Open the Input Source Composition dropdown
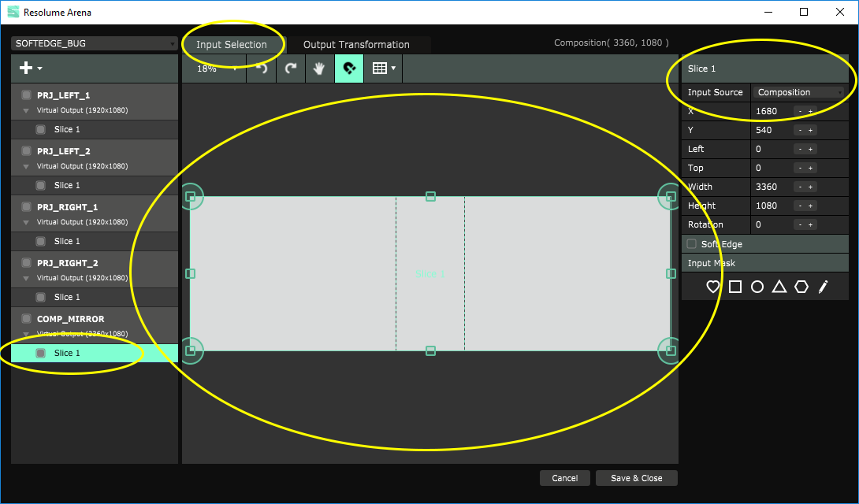 (799, 92)
